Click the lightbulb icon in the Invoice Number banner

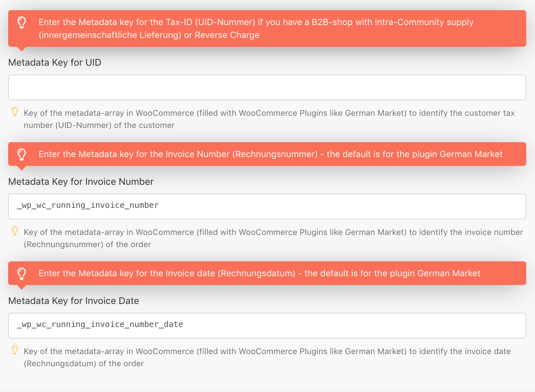[22, 154]
